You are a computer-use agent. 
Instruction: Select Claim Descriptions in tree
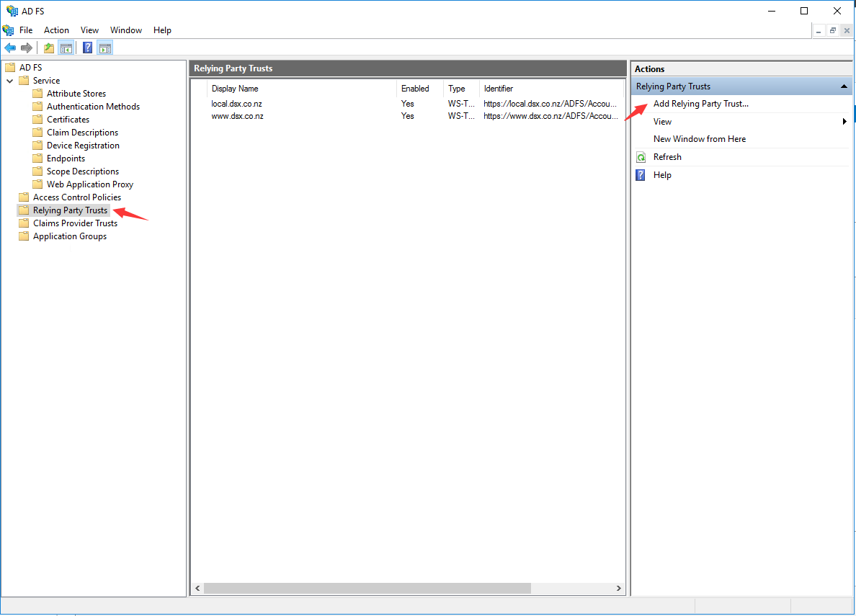[82, 132]
